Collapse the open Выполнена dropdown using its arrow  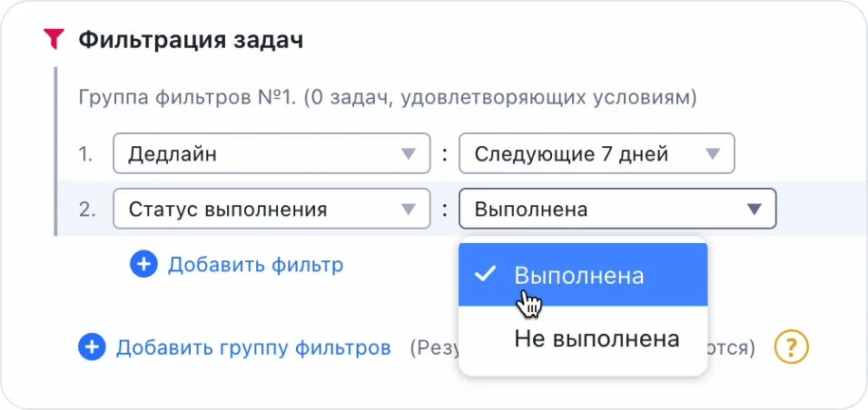tap(755, 210)
